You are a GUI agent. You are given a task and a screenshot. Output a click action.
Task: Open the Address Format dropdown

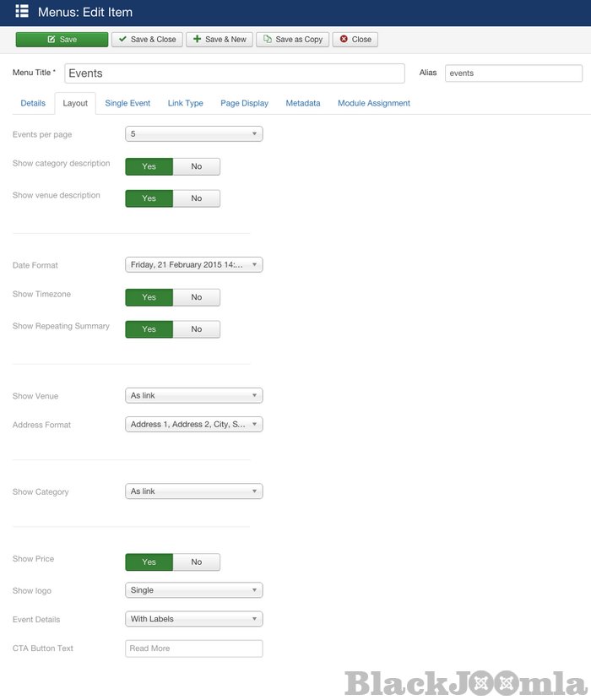tap(193, 425)
